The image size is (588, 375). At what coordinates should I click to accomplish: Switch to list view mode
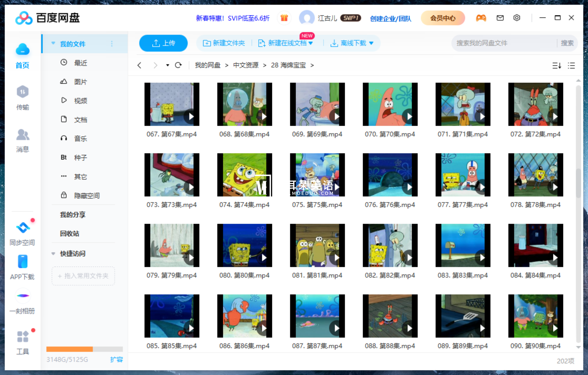(571, 65)
